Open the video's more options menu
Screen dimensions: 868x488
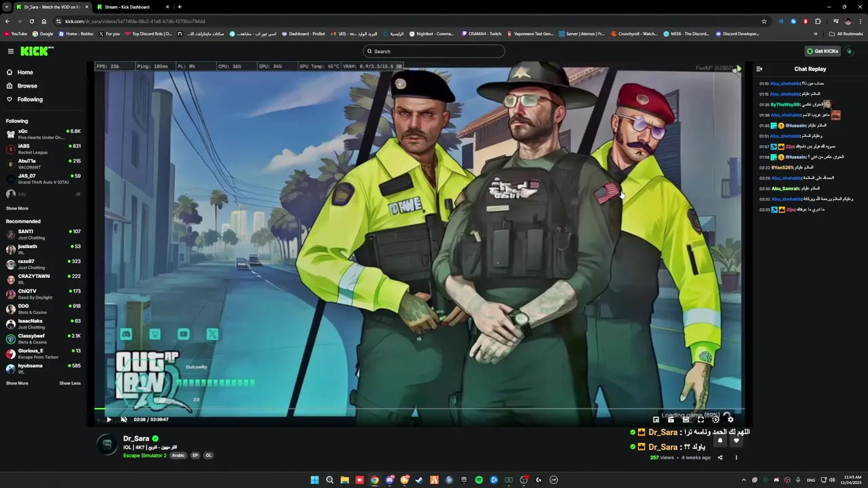(x=736, y=457)
